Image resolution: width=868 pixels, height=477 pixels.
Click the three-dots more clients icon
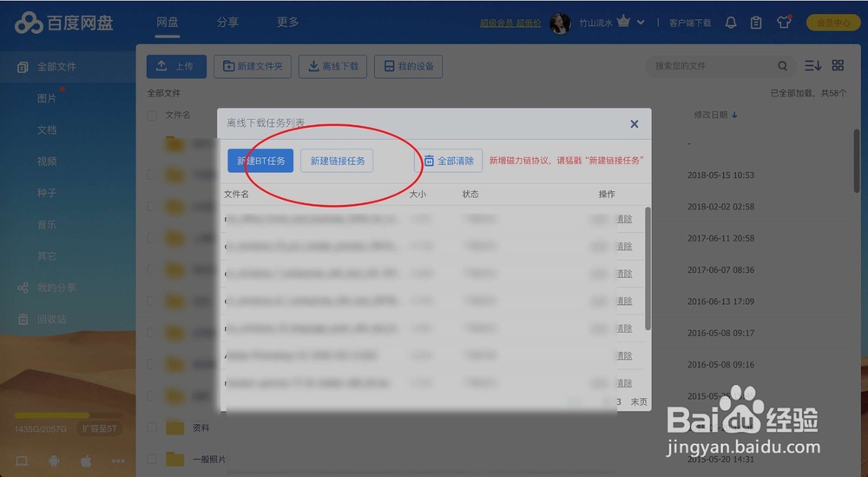click(118, 461)
